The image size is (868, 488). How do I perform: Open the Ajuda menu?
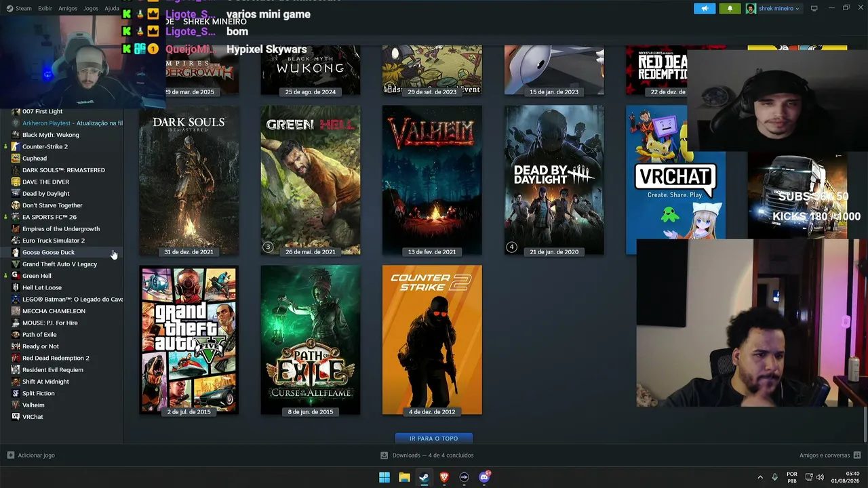tap(112, 9)
